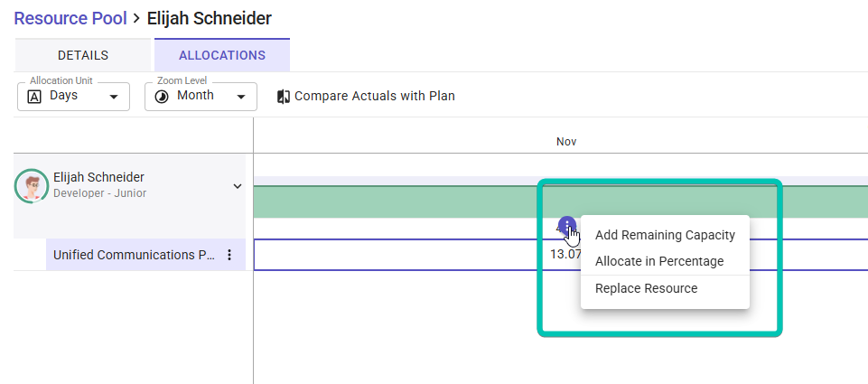Open Unified Communications project three-dot menu

pos(229,255)
